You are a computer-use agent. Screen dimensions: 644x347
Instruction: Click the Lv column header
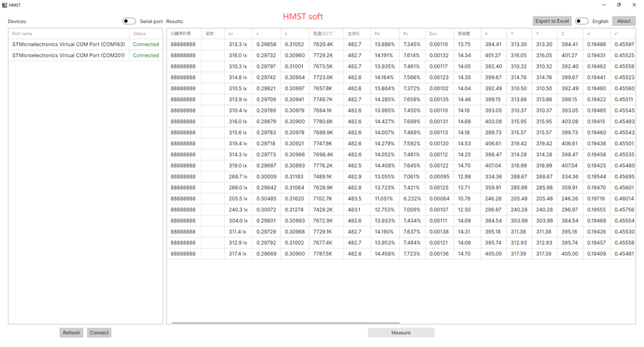click(238, 33)
